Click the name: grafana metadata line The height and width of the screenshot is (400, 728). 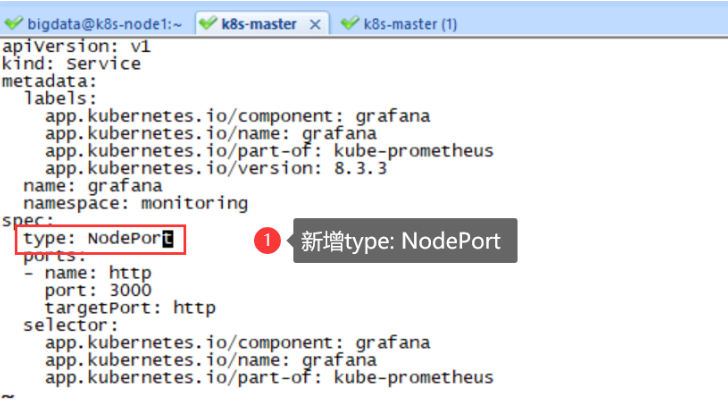click(x=93, y=186)
